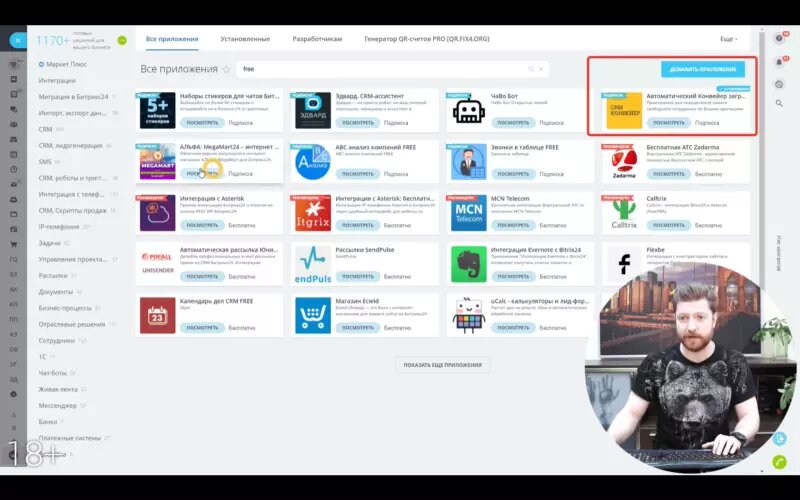Viewport: 800px width, 500px height.
Task: Open Zadarma app logo
Action: (x=624, y=162)
